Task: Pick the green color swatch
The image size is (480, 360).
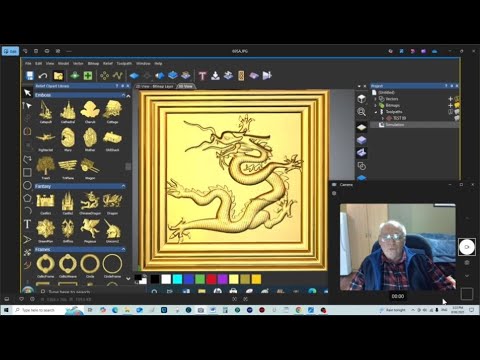Action: (x=200, y=279)
